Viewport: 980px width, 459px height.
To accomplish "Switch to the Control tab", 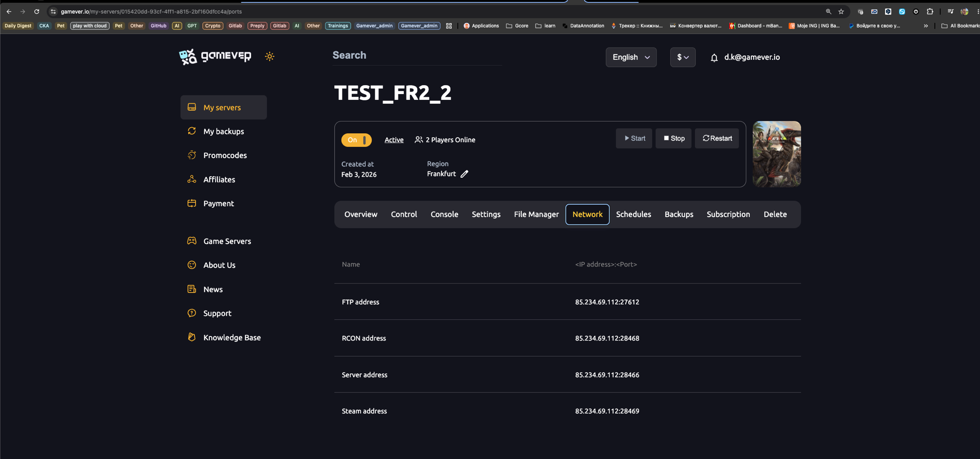I will pos(404,215).
